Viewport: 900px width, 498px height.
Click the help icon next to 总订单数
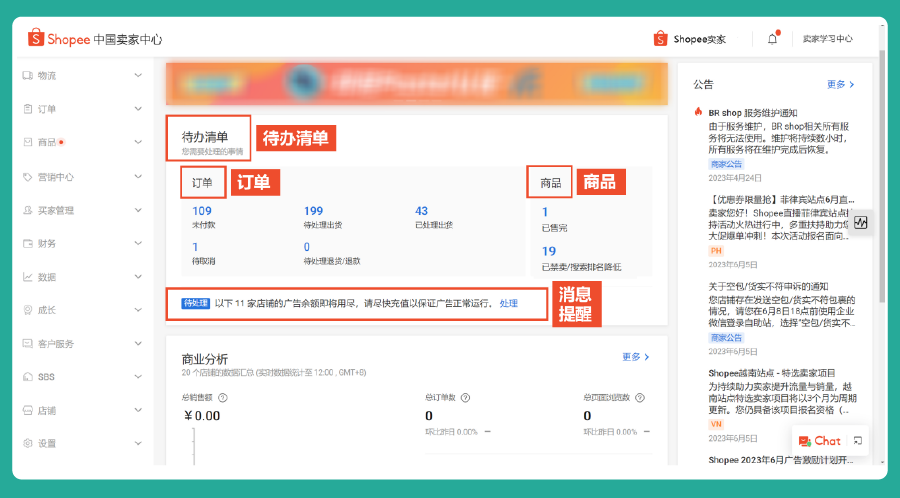tap(465, 398)
